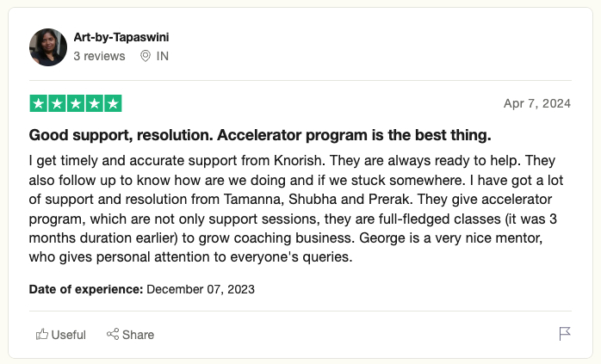The height and width of the screenshot is (364, 601).
Task: Click inside the review body paragraph
Action: click(x=296, y=209)
